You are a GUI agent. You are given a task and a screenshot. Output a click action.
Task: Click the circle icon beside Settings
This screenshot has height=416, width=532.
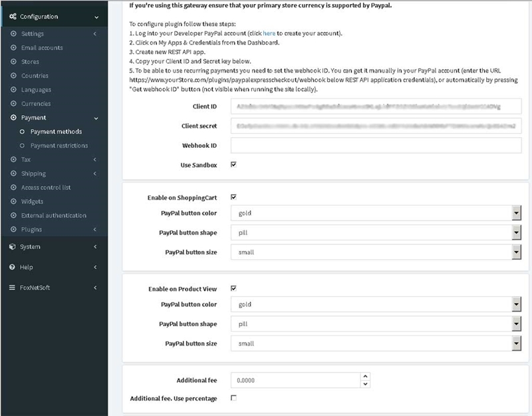[x=13, y=34]
